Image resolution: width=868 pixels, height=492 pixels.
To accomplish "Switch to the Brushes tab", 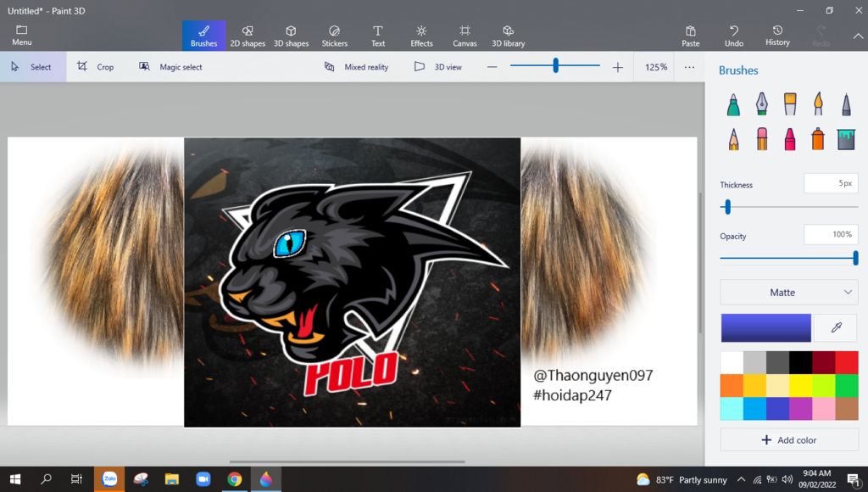I will pyautogui.click(x=203, y=36).
